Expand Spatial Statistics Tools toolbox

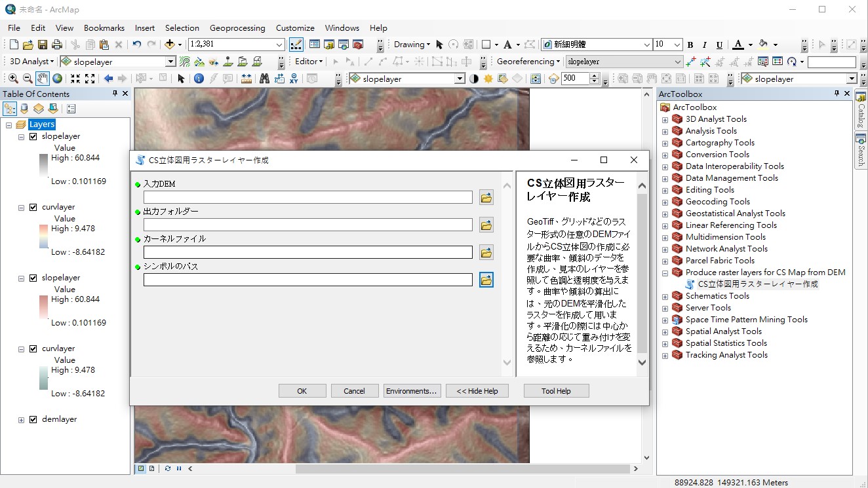pyautogui.click(x=665, y=343)
